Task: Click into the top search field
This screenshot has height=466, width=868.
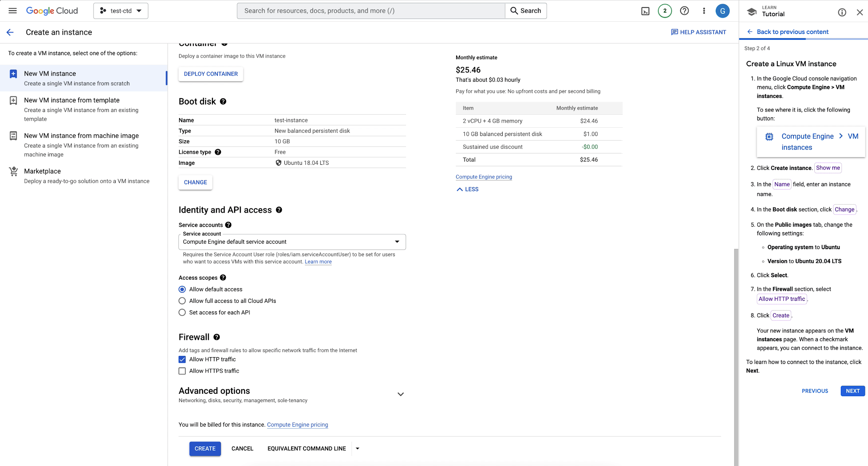Action: coord(371,11)
